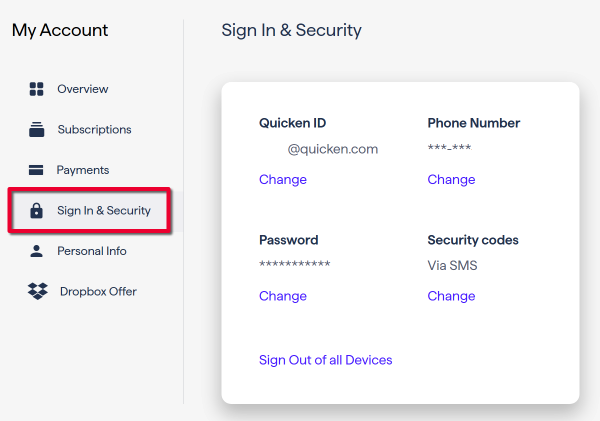Viewport: 600px width, 421px height.
Task: Click the Dropbox Offer logo icon
Action: pyautogui.click(x=38, y=292)
